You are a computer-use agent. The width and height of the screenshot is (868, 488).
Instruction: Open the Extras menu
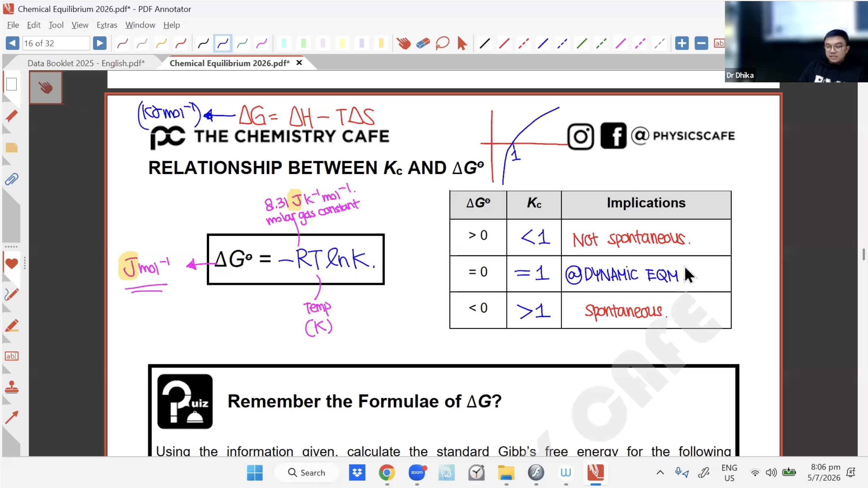point(107,25)
